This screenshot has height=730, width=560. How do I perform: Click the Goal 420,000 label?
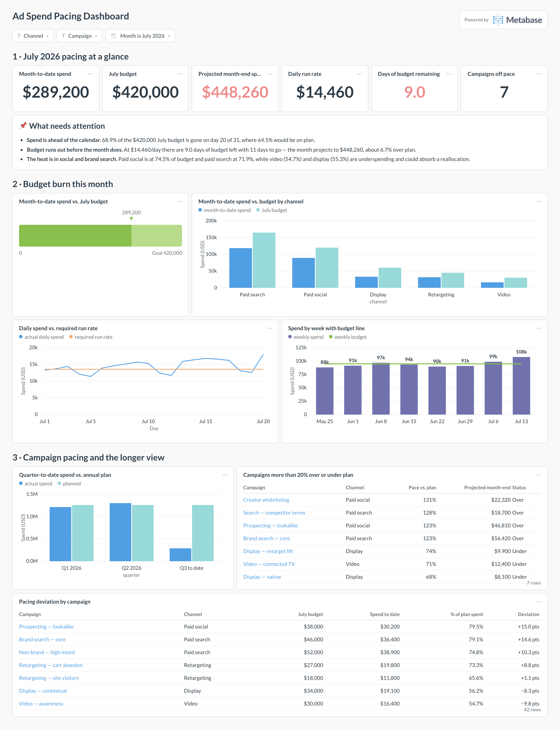tap(167, 253)
